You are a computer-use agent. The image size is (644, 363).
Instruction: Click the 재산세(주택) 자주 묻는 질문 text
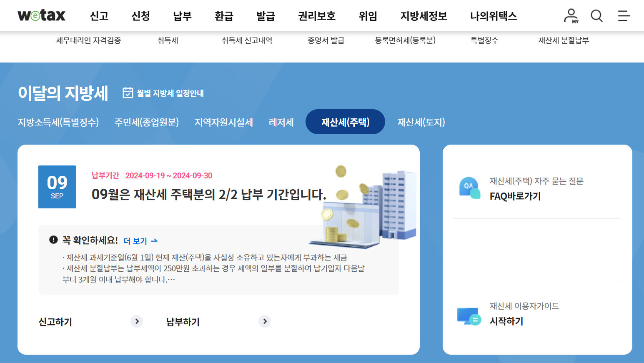[x=536, y=181]
